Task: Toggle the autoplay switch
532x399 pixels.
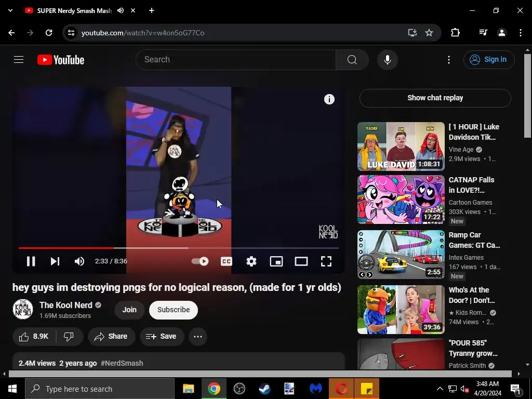Action: 200,261
